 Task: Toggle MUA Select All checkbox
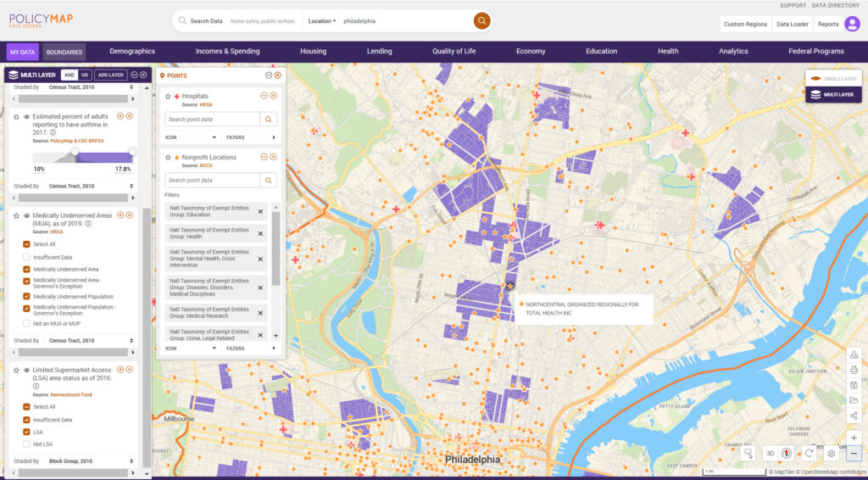[26, 244]
